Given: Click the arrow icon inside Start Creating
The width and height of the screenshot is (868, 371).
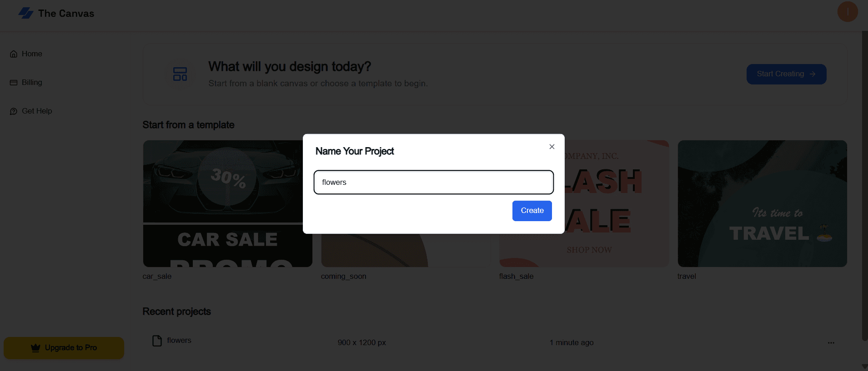Looking at the screenshot, I should (x=812, y=74).
